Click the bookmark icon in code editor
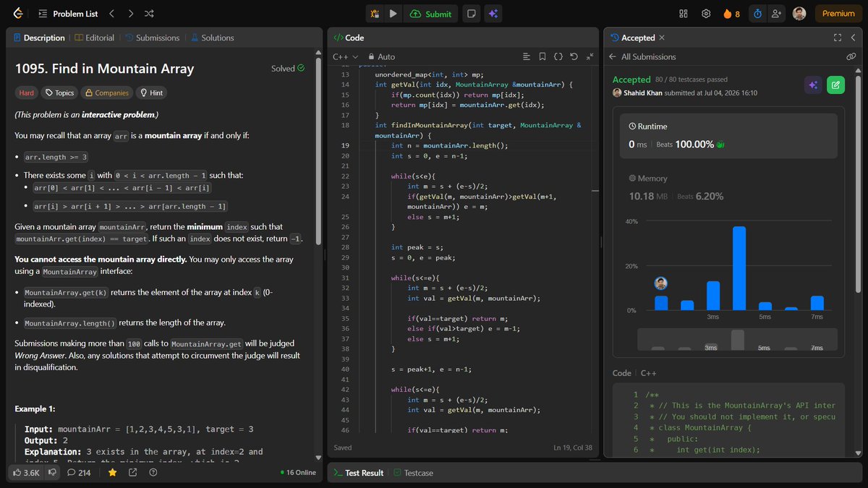The height and width of the screenshot is (488, 868). tap(542, 56)
